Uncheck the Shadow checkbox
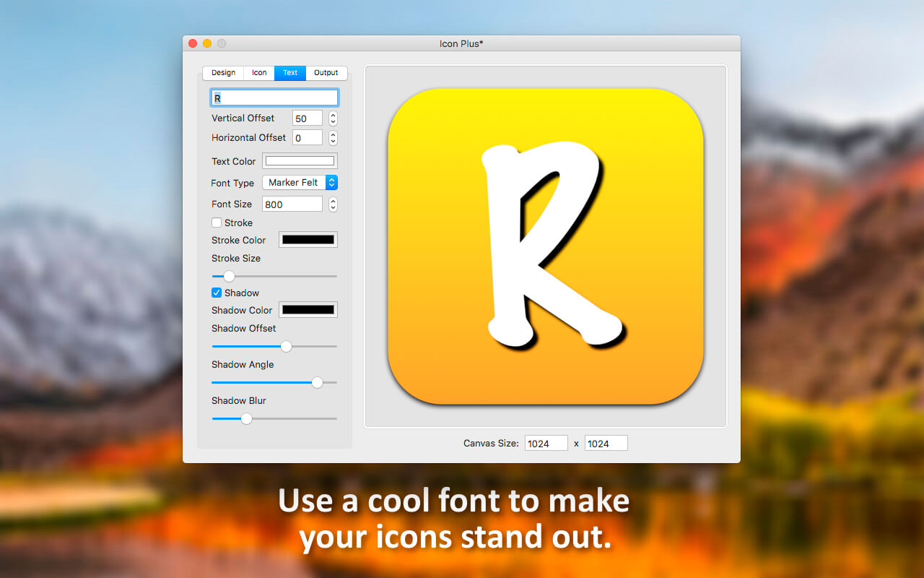The width and height of the screenshot is (924, 578). point(217,293)
